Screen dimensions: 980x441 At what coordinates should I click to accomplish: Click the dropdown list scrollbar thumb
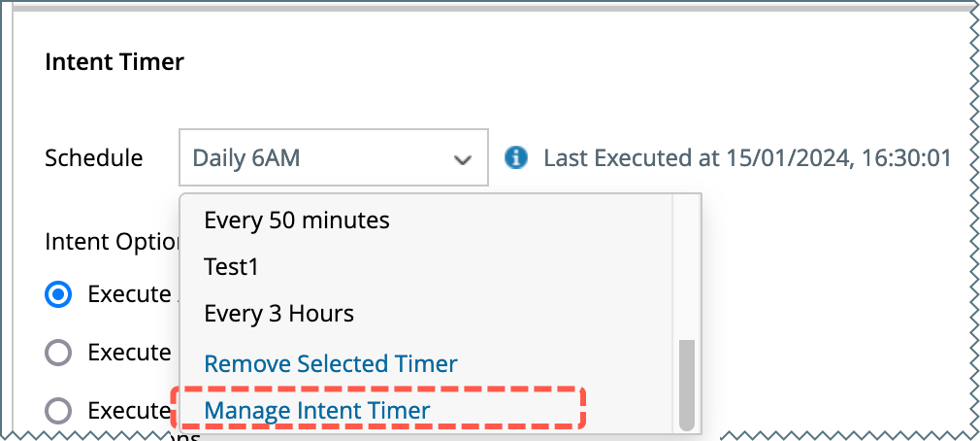(x=687, y=384)
